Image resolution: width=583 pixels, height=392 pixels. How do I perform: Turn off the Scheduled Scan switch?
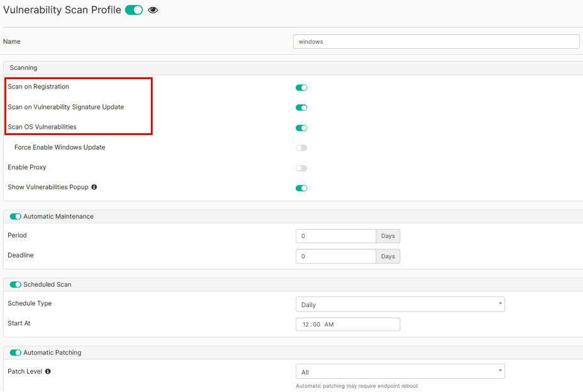click(x=16, y=285)
